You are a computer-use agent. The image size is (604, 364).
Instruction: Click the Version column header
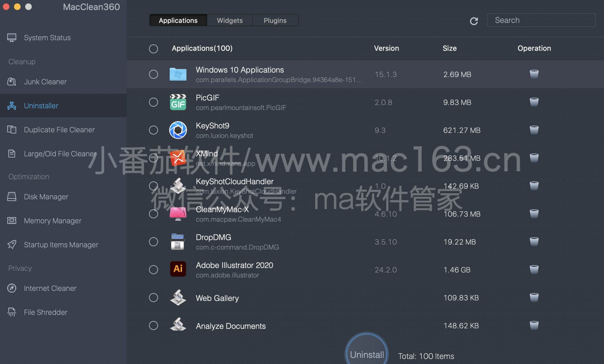tap(386, 48)
